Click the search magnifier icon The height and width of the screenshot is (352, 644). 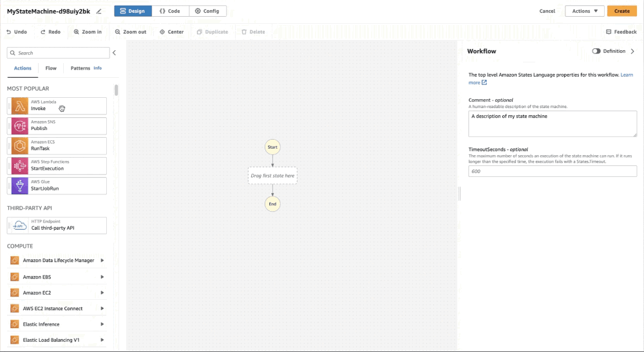(x=13, y=53)
